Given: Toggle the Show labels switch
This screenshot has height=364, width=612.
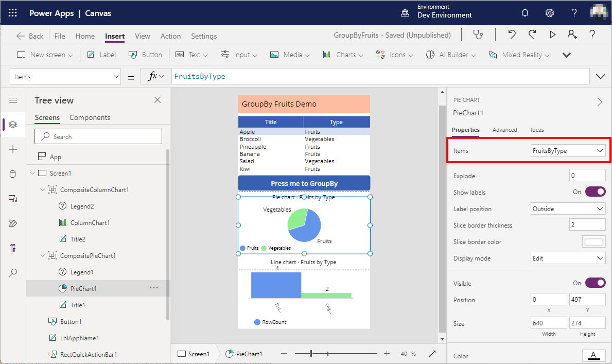Looking at the screenshot, I should 595,192.
